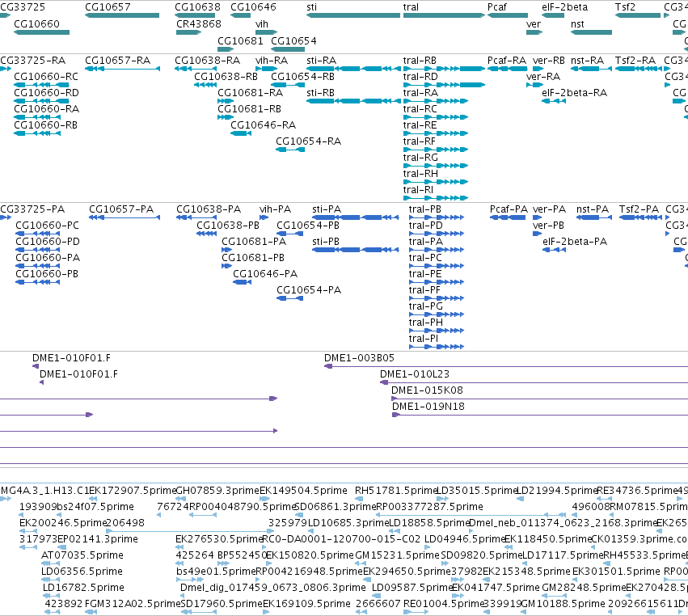Select the LD16782.5prime EST
Image resolution: width=688 pixels, height=616 pixels.
tap(52, 596)
